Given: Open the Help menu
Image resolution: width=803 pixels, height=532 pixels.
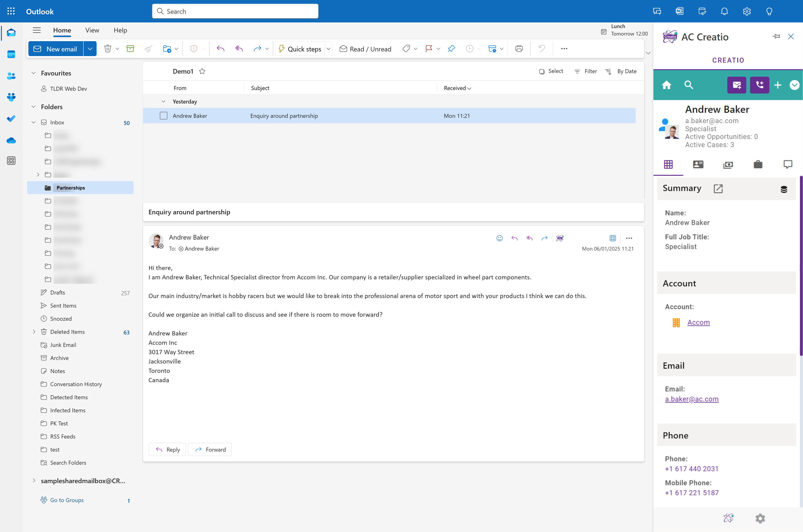Looking at the screenshot, I should (x=120, y=30).
